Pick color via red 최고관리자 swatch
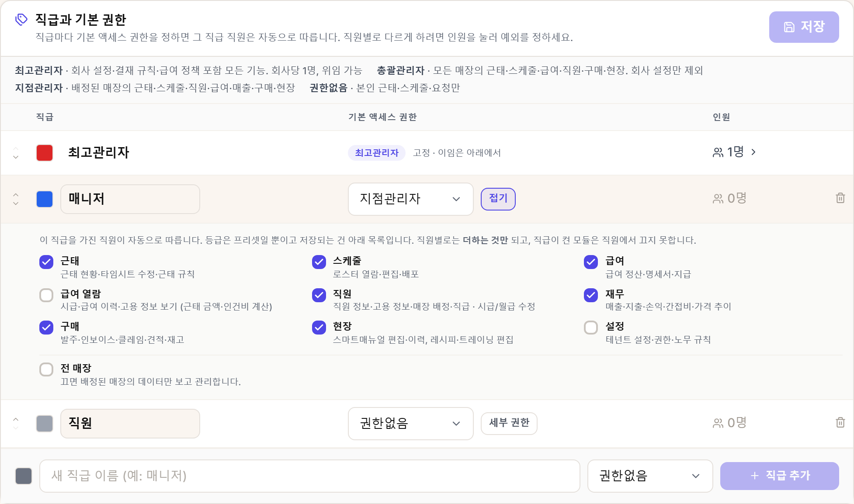 (45, 153)
